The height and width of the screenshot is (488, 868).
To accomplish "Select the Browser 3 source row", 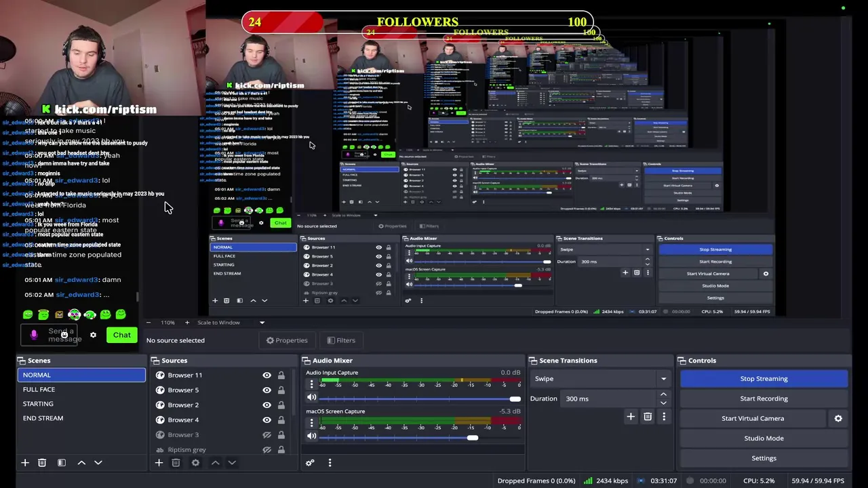I will [x=220, y=434].
